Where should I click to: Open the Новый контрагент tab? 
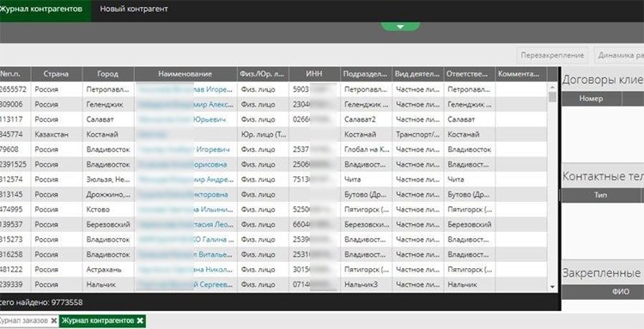pos(134,9)
